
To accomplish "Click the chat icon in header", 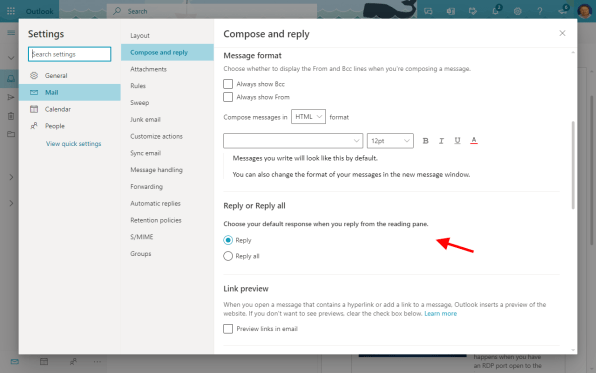I will pyautogui.click(x=428, y=11).
